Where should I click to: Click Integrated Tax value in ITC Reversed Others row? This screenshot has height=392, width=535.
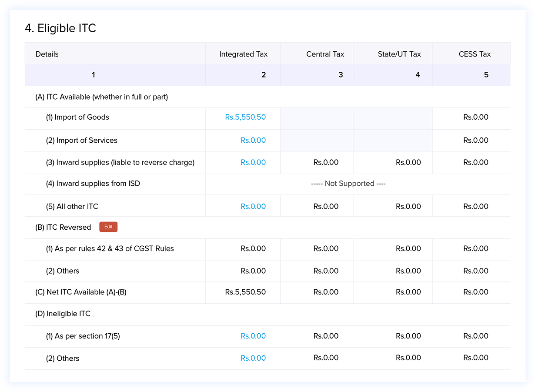253,271
